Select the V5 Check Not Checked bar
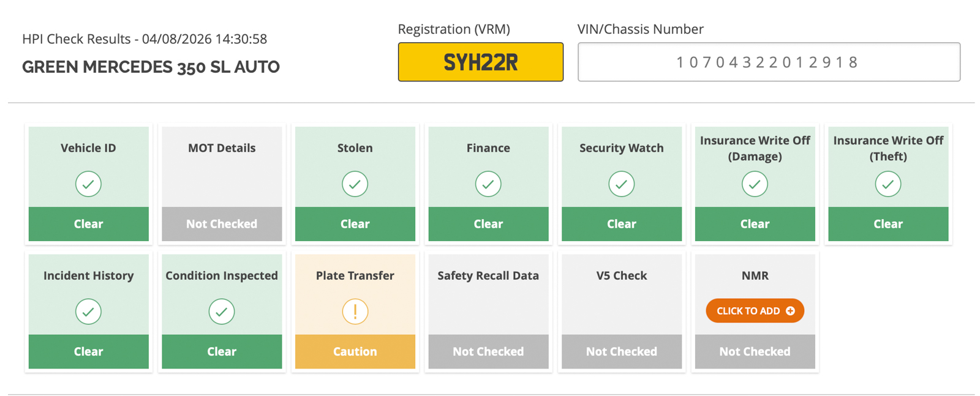This screenshot has width=980, height=396. 621,351
